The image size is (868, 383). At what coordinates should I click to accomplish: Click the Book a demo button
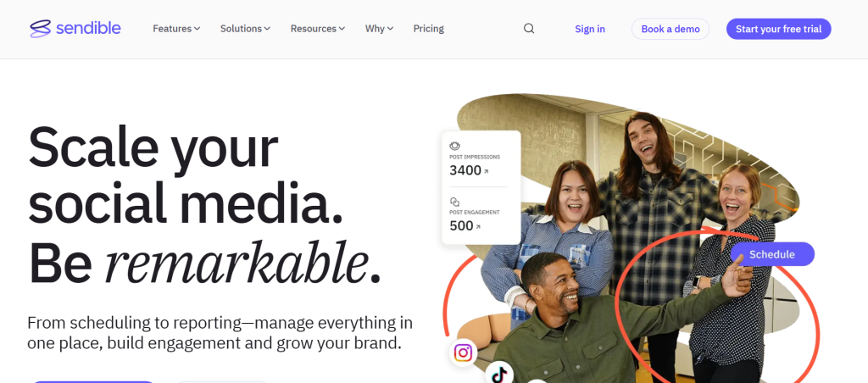(x=670, y=29)
